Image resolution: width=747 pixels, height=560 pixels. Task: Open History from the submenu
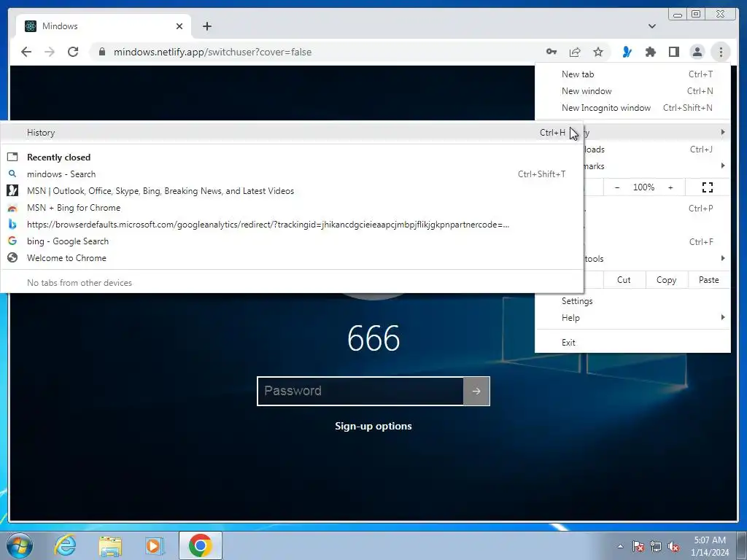pyautogui.click(x=292, y=133)
